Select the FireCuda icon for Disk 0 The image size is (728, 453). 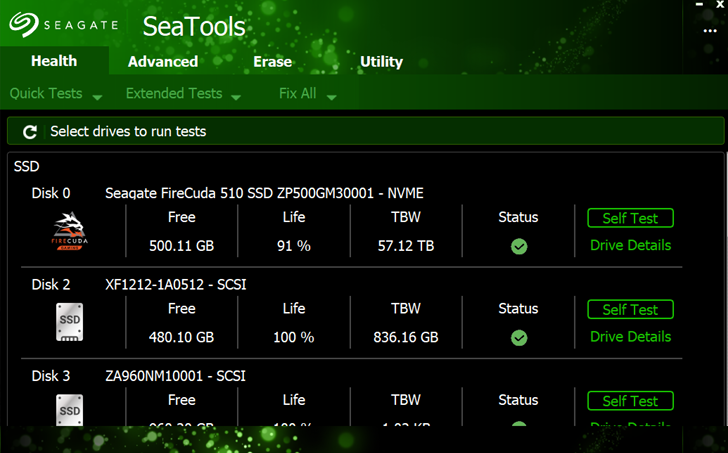[69, 231]
